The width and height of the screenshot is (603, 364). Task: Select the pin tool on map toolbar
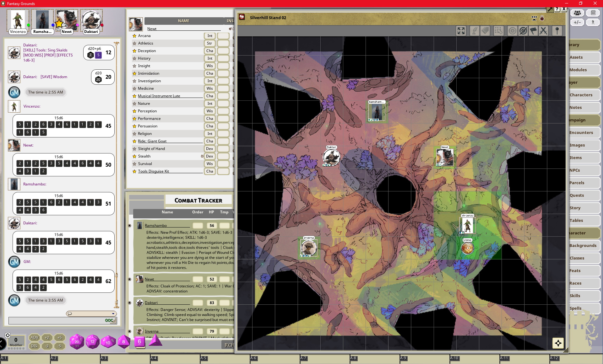557,31
